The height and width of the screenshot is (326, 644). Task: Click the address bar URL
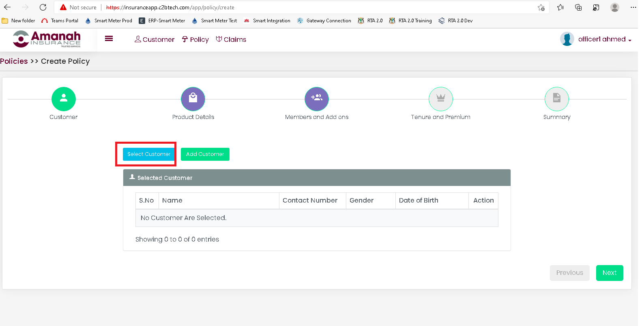pyautogui.click(x=170, y=7)
